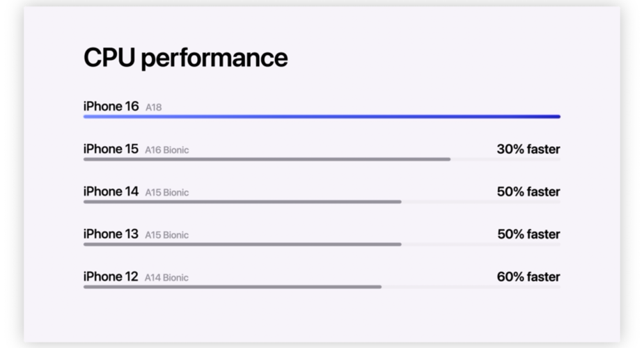
Task: Click the CPU performance heading
Action: click(x=186, y=58)
